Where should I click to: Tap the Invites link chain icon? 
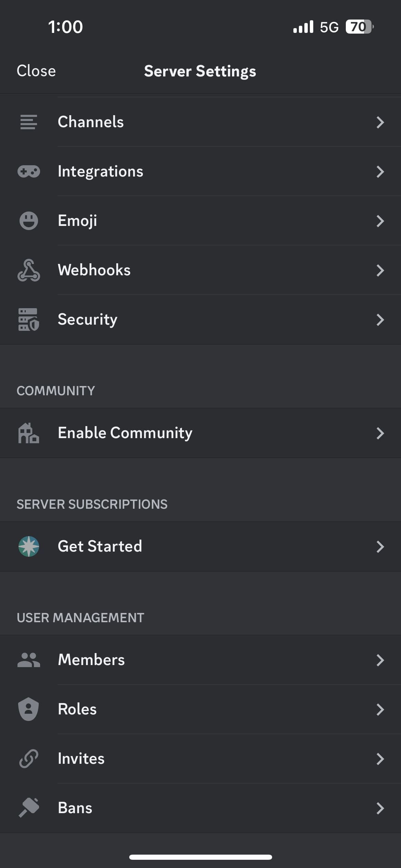pyautogui.click(x=28, y=758)
